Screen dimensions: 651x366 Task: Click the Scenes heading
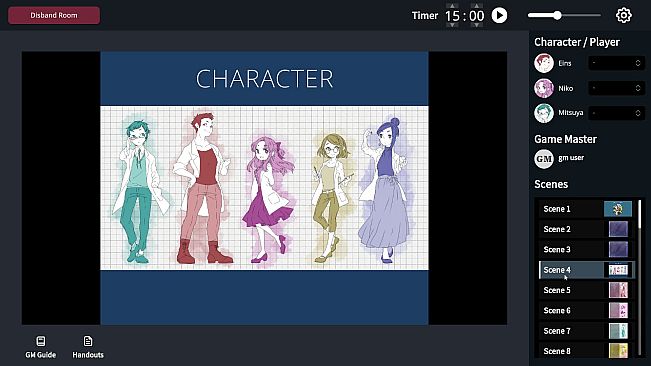[x=551, y=184]
